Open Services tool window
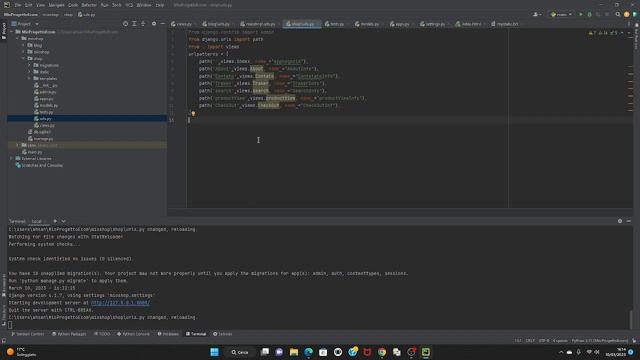 [222, 334]
